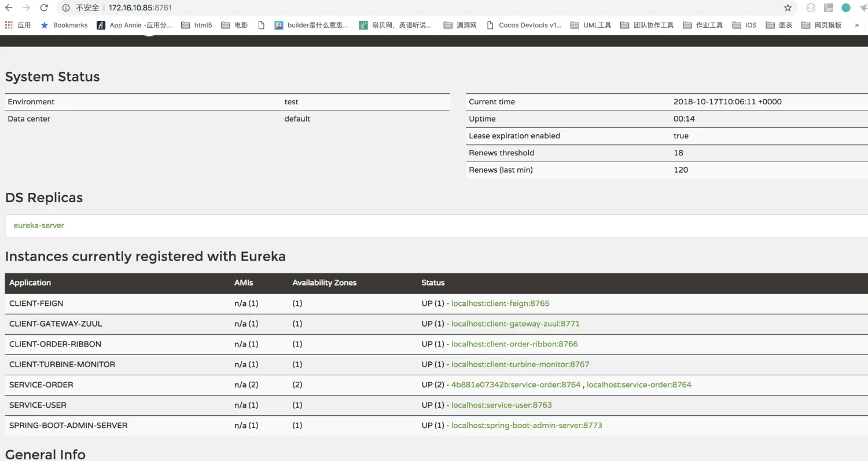Click the n/a (2) AMIs cell
The height and width of the screenshot is (461, 868).
click(246, 385)
